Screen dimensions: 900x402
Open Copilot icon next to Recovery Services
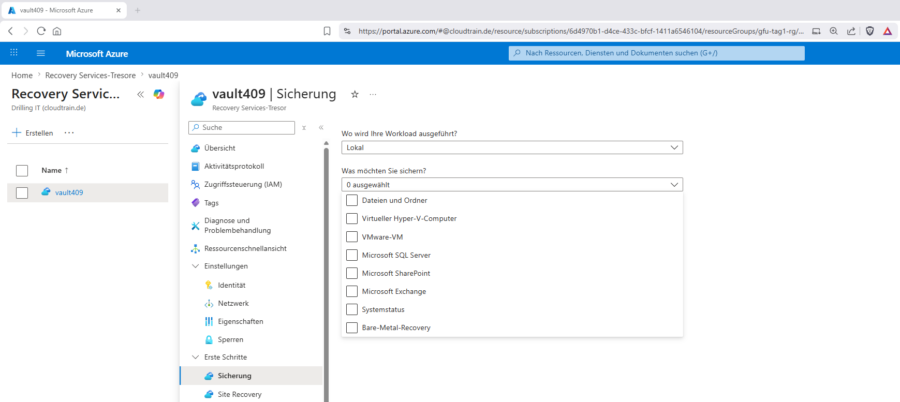(x=158, y=94)
